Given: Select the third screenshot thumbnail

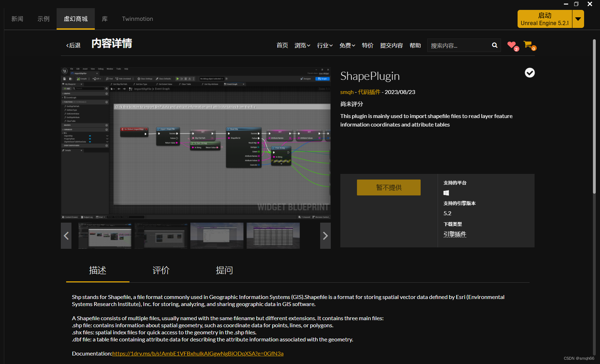Looking at the screenshot, I should (217, 236).
